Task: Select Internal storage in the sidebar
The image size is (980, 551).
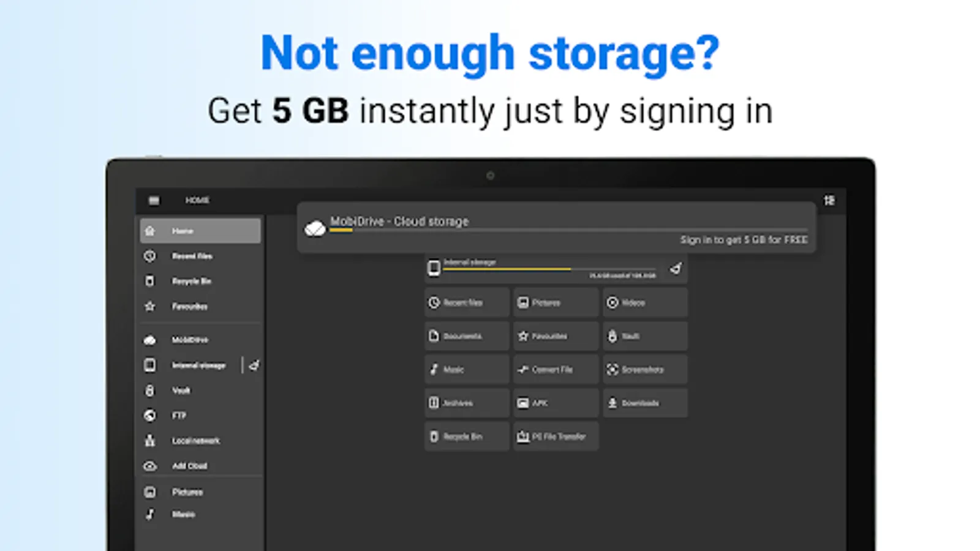Action: (190, 365)
